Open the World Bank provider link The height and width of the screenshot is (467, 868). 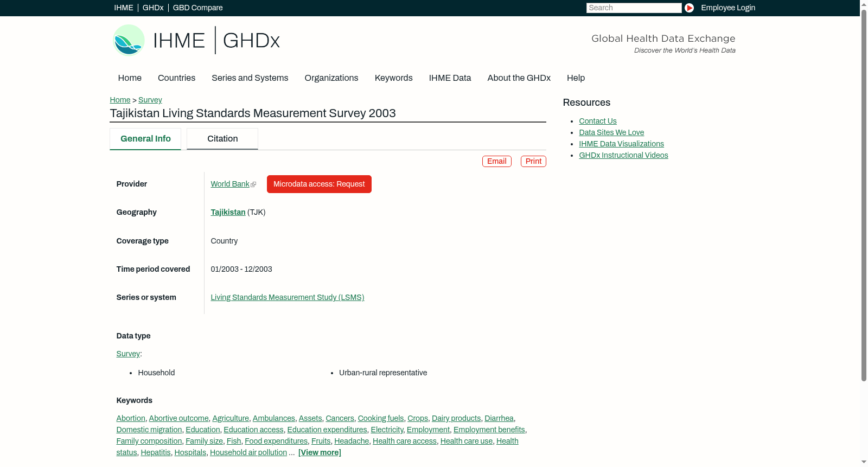pyautogui.click(x=230, y=184)
